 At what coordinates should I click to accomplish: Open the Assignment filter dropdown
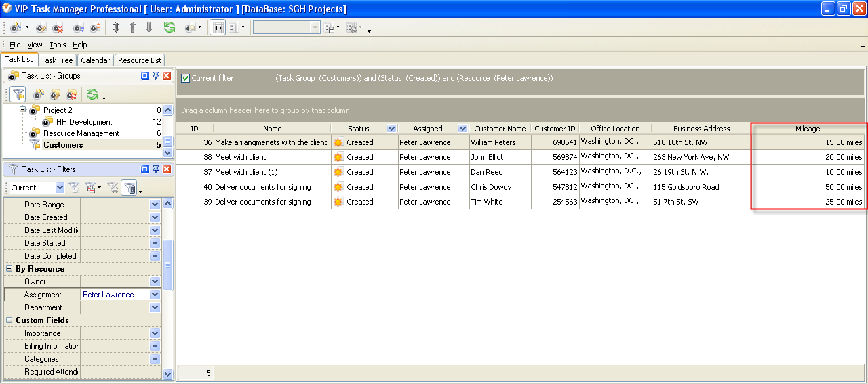point(155,295)
